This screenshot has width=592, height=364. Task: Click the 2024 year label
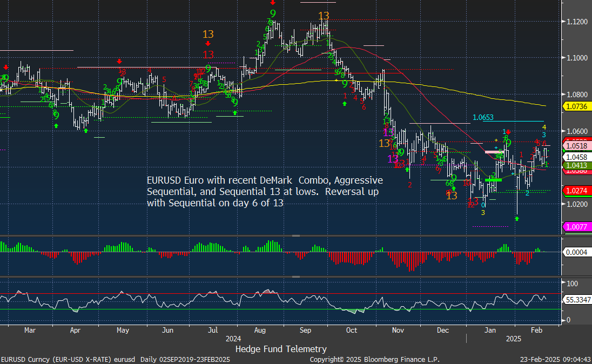[233, 339]
